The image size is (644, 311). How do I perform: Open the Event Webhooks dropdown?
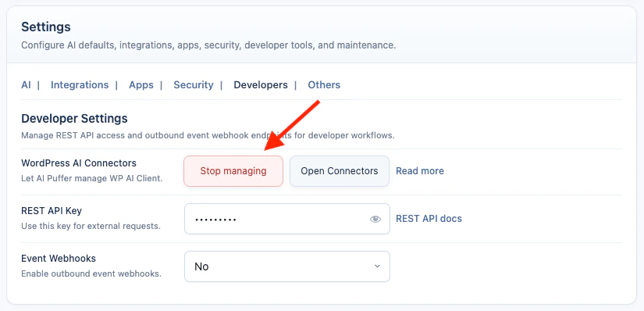click(x=287, y=266)
